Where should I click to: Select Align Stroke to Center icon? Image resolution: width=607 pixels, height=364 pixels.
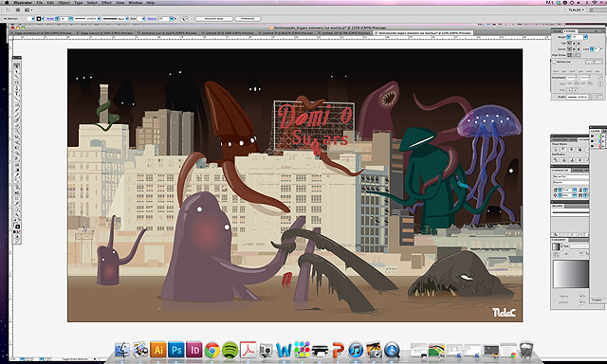[569, 55]
